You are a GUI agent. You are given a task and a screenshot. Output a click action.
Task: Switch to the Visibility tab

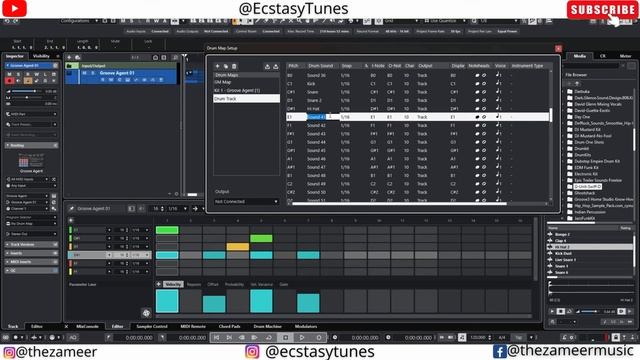pyautogui.click(x=41, y=56)
